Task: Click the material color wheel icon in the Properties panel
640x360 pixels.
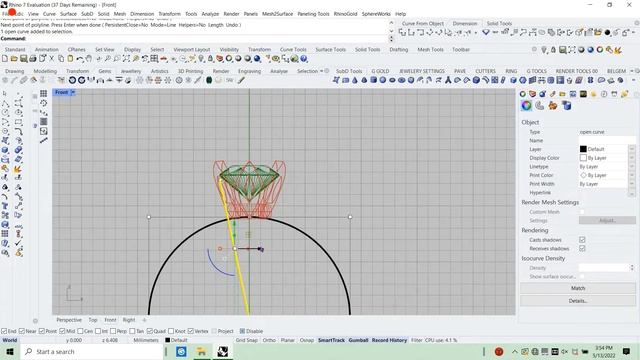Action: [x=527, y=106]
